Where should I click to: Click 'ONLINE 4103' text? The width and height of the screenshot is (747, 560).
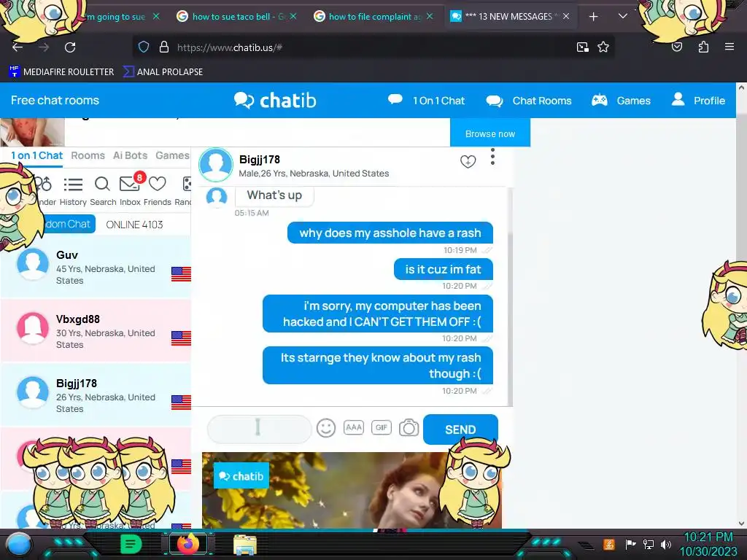coord(134,225)
